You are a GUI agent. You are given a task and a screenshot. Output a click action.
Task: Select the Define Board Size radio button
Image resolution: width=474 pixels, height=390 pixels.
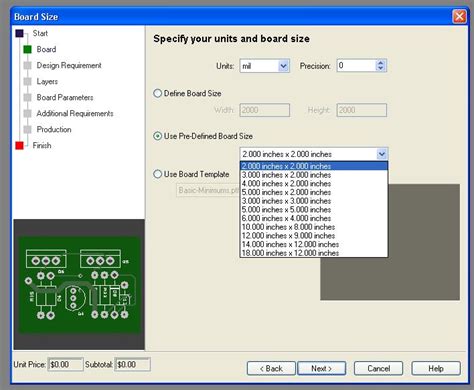coord(158,93)
